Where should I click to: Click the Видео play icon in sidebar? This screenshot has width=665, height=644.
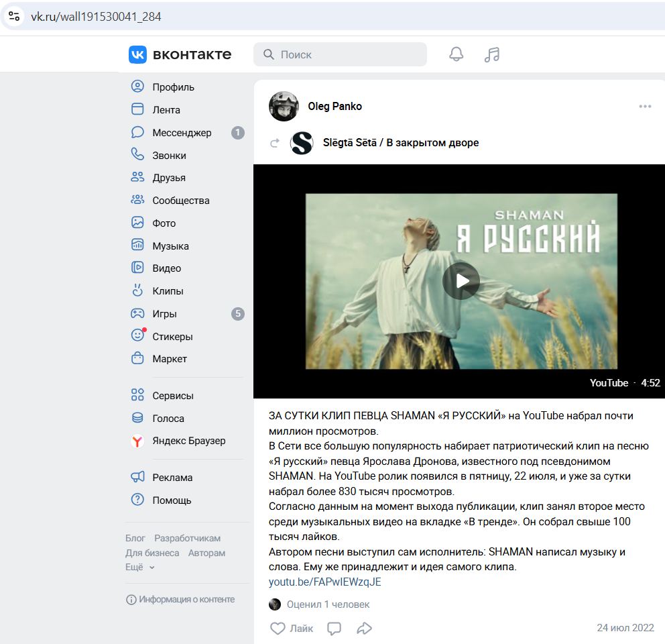pyautogui.click(x=137, y=268)
